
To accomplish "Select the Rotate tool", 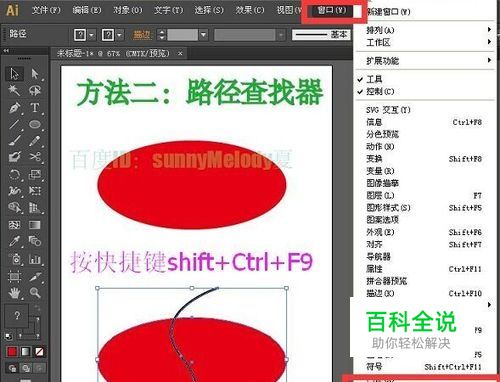I will tap(14, 174).
